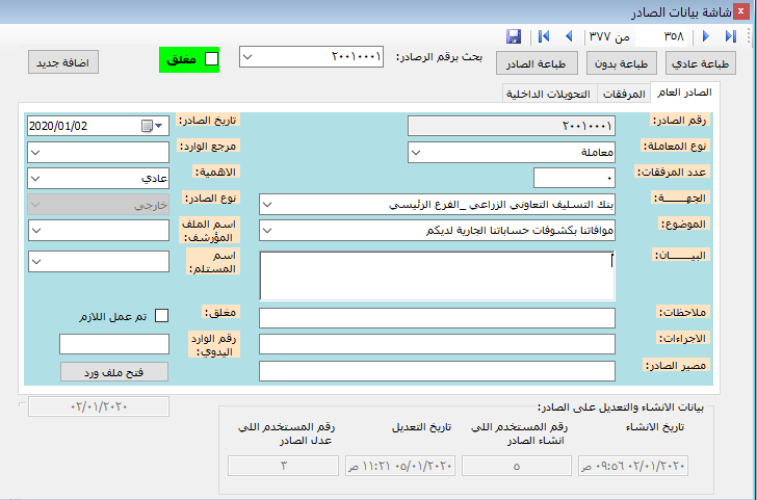This screenshot has width=757, height=500.
Task: Click the تاريخ الانشاء value field
Action: 633,466
